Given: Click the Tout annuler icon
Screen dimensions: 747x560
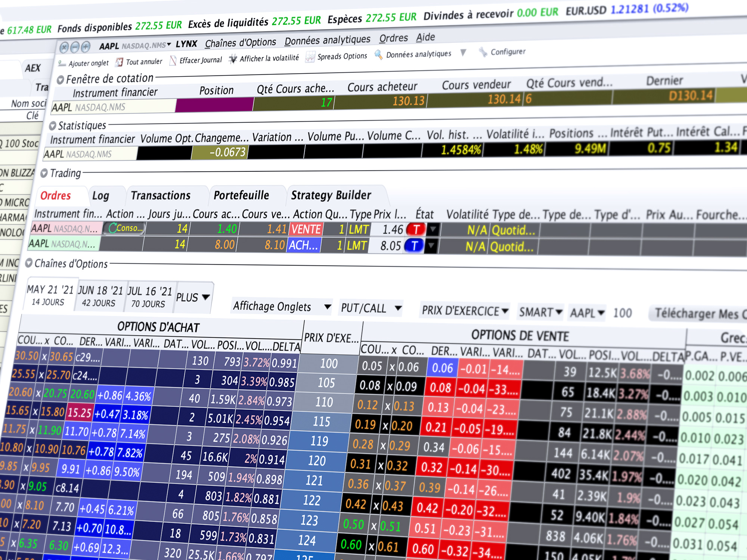Looking at the screenshot, I should (x=119, y=62).
